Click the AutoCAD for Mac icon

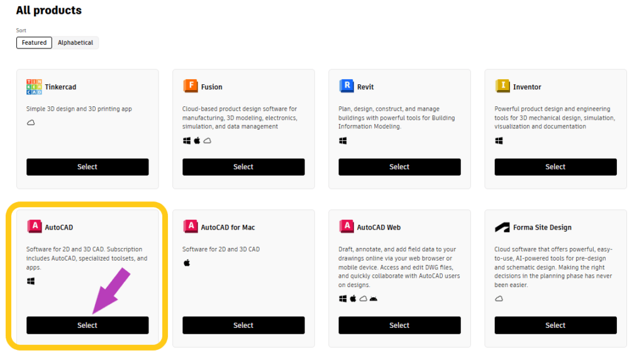[190, 227]
